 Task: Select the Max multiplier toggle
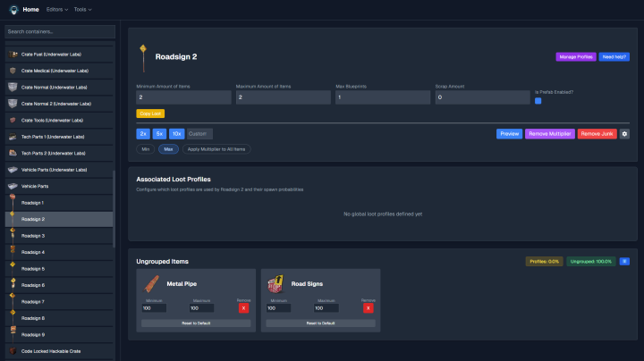[168, 149]
